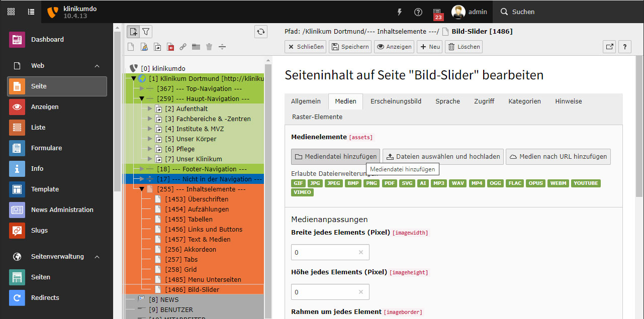Pick the recycler trash page icon
This screenshot has height=319, width=644.
209,47
